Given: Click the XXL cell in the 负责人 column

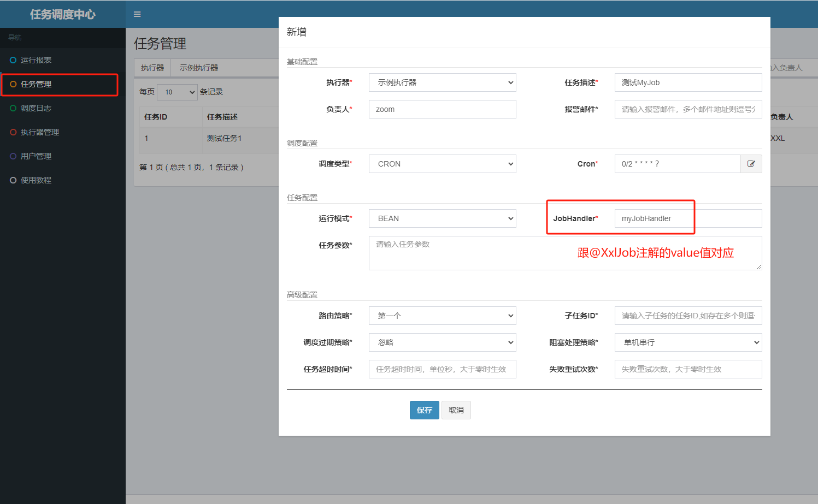Looking at the screenshot, I should (x=778, y=138).
